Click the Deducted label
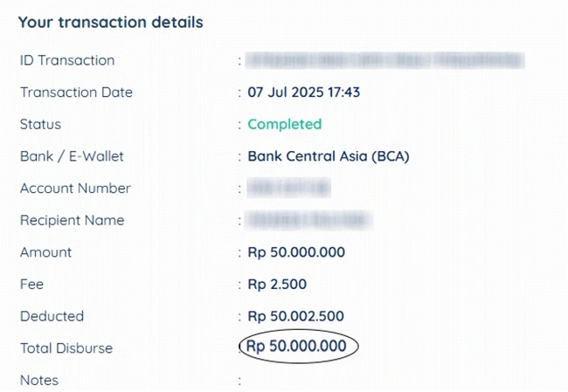The image size is (568, 392). pos(52,316)
